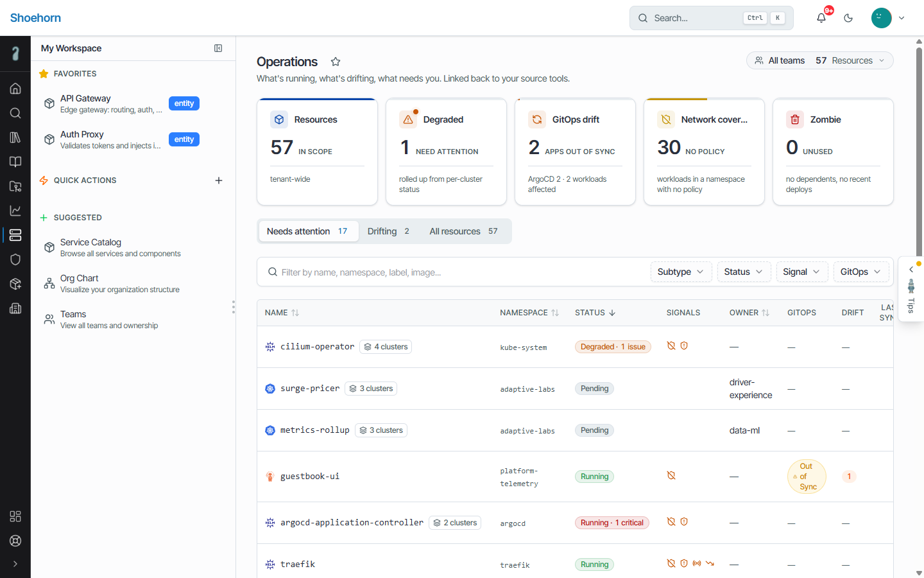Open the Zombie unused card
The height and width of the screenshot is (578, 924).
(x=833, y=152)
